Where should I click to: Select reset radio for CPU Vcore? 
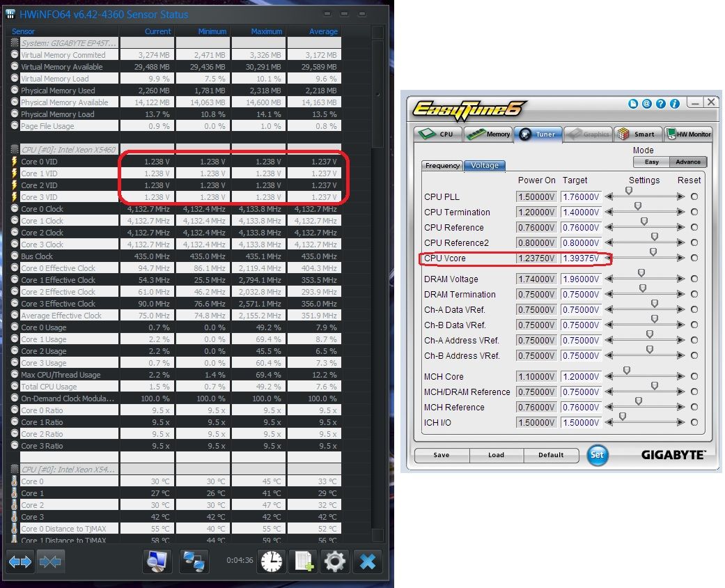[694, 258]
